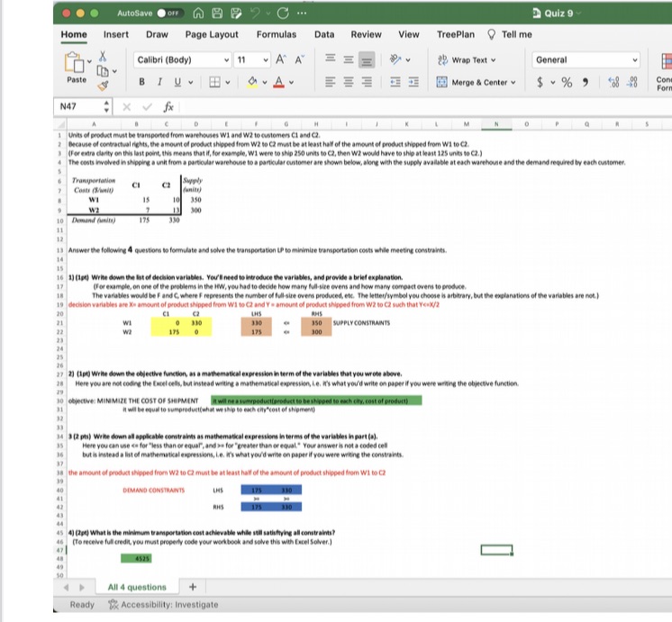
Task: Increase font size with large A
Action: coord(280,59)
